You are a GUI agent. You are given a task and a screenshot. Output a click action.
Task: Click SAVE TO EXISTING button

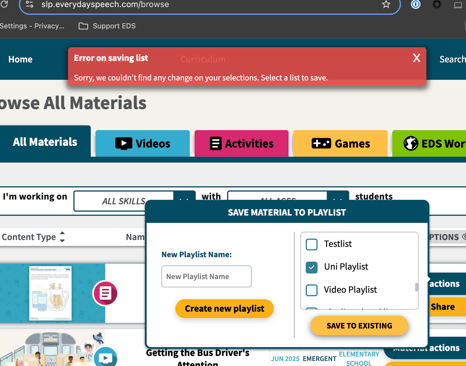pyautogui.click(x=359, y=326)
